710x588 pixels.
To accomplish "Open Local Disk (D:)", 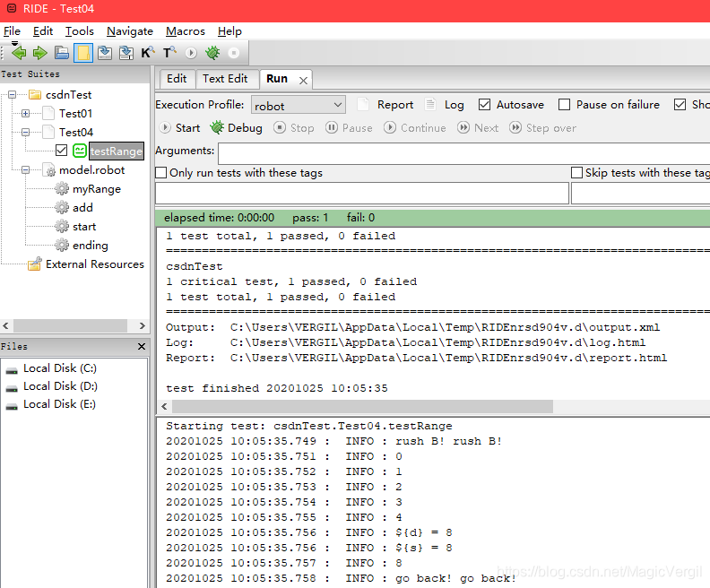I will coord(60,386).
